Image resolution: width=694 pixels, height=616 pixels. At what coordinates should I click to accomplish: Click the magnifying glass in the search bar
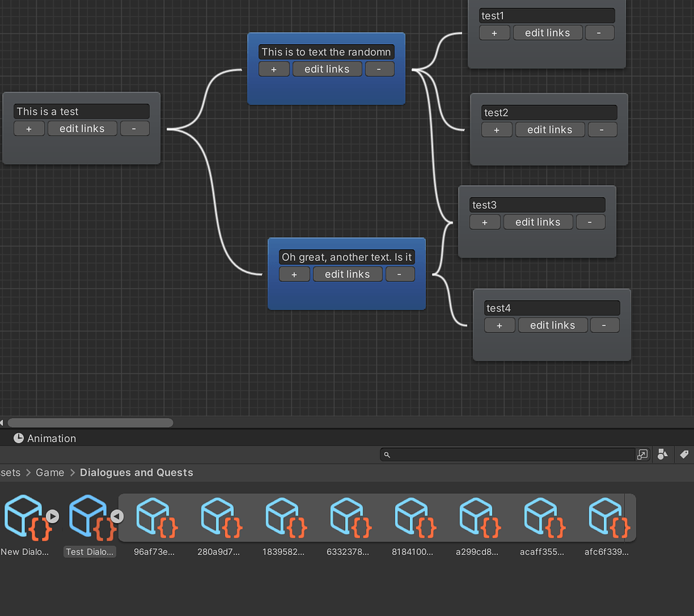click(386, 455)
